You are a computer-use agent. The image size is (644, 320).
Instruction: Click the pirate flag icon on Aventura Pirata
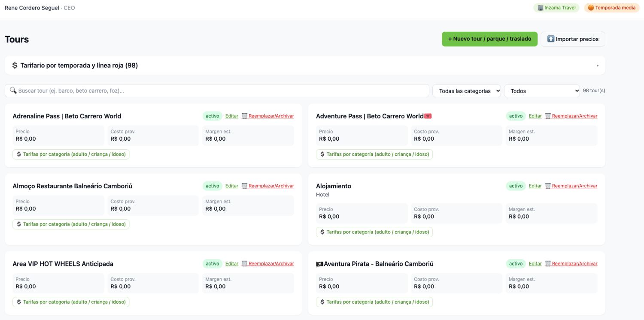(319, 264)
